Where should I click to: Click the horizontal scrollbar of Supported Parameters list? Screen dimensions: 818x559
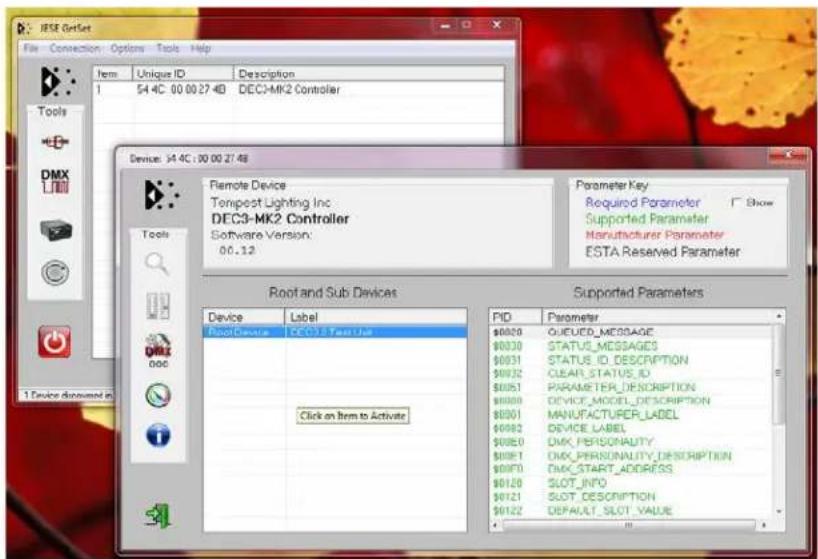tap(629, 525)
